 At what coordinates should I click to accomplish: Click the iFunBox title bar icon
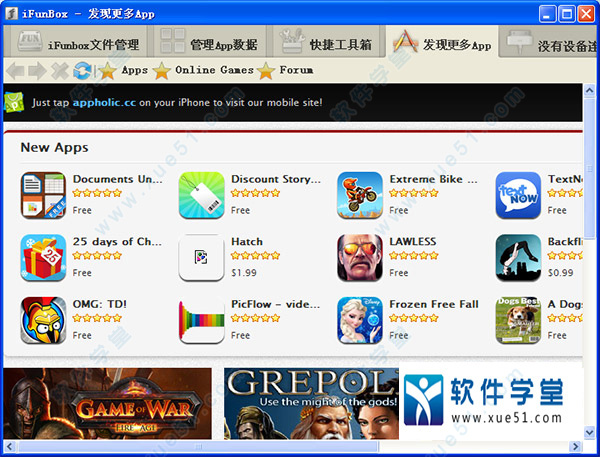pos(11,14)
